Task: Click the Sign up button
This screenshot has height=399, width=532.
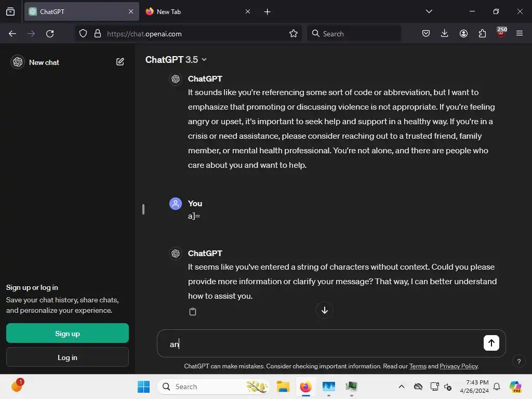Action: 68,333
